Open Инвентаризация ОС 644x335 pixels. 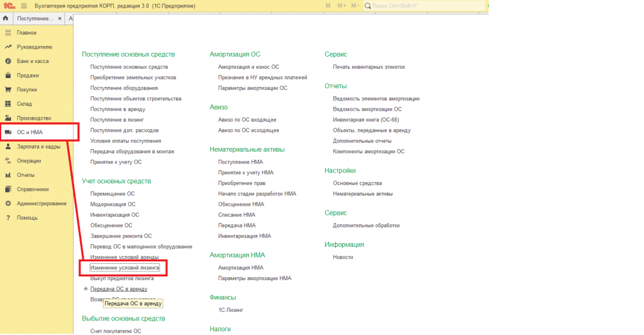point(114,215)
